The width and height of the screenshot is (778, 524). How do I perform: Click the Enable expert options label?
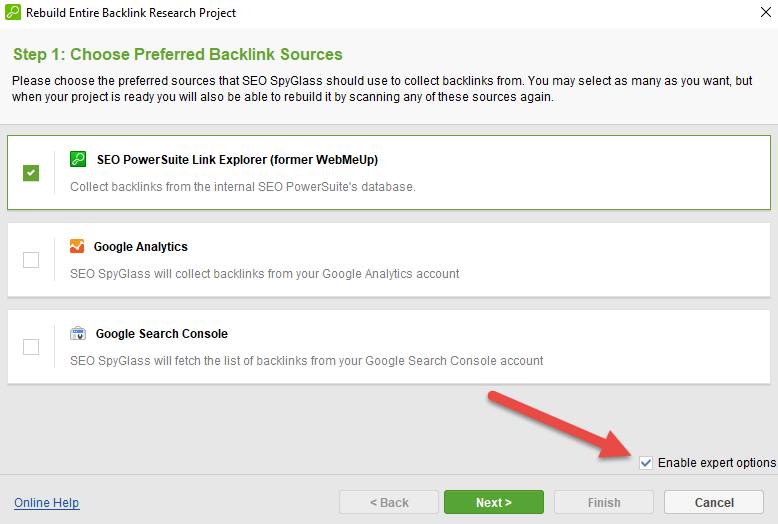pos(716,463)
